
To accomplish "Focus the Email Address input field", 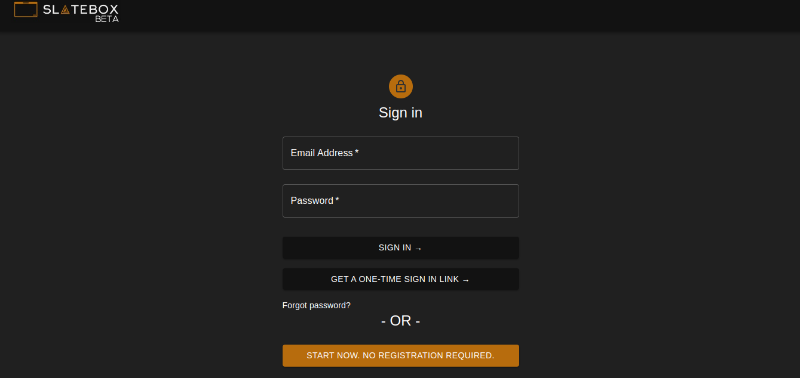I will pyautogui.click(x=401, y=153).
